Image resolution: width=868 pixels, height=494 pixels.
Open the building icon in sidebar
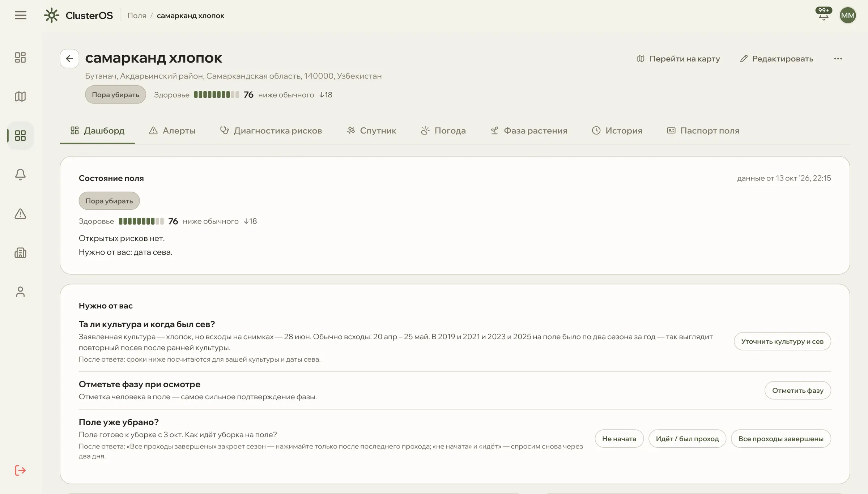coord(20,253)
